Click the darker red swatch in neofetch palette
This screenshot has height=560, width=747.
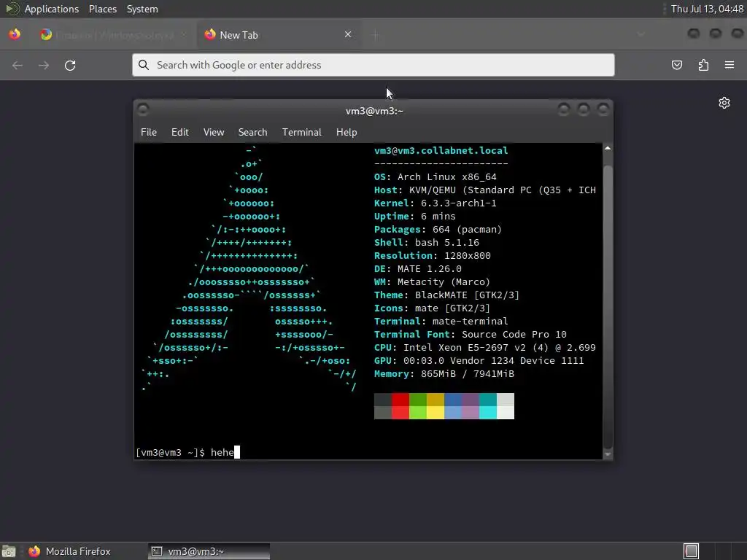coord(400,400)
